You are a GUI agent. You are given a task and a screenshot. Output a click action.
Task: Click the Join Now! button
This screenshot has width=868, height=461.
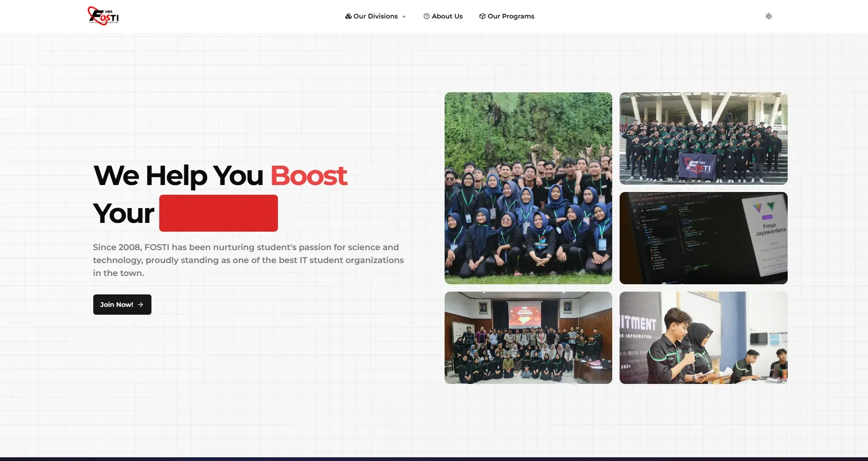(122, 305)
